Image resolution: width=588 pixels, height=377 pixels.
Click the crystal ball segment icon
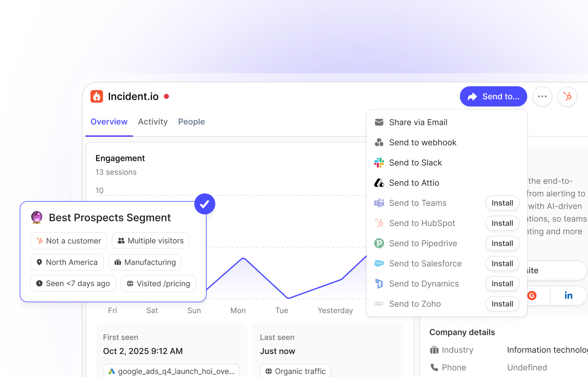[37, 217]
